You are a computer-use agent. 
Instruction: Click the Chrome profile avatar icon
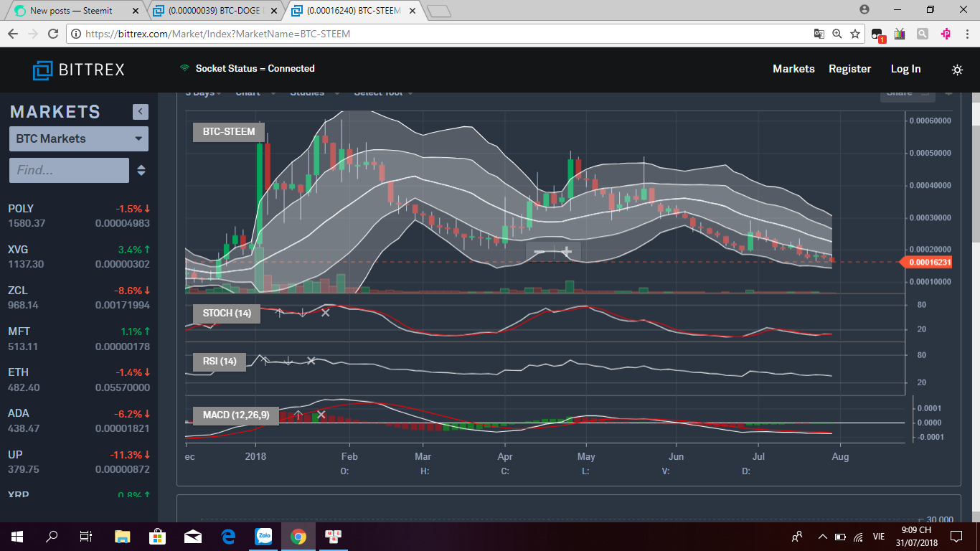[x=864, y=9]
